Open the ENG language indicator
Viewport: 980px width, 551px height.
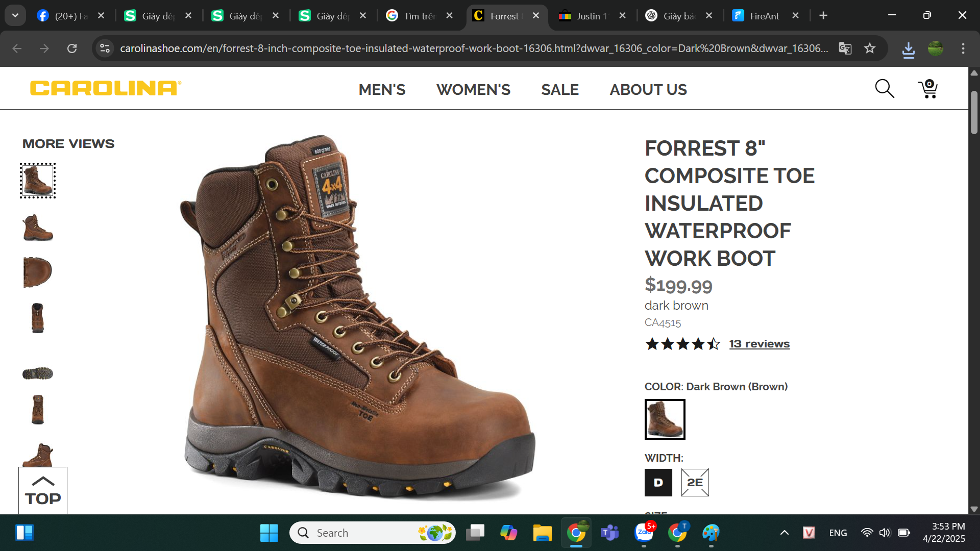click(x=838, y=533)
